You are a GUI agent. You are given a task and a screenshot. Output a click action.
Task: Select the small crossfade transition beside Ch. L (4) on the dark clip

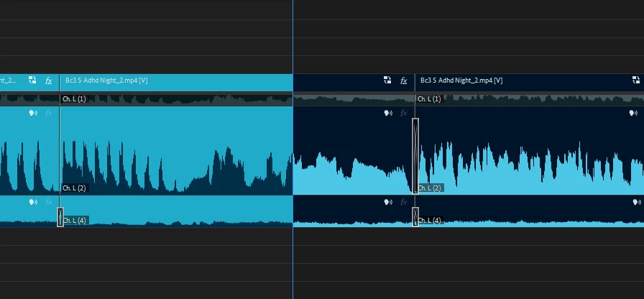(x=415, y=217)
